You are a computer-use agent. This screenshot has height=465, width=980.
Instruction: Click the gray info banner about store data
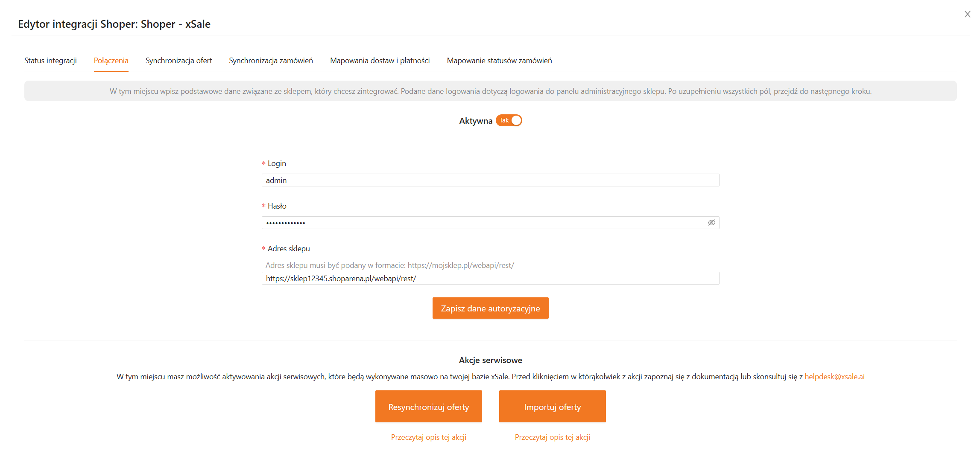[490, 91]
